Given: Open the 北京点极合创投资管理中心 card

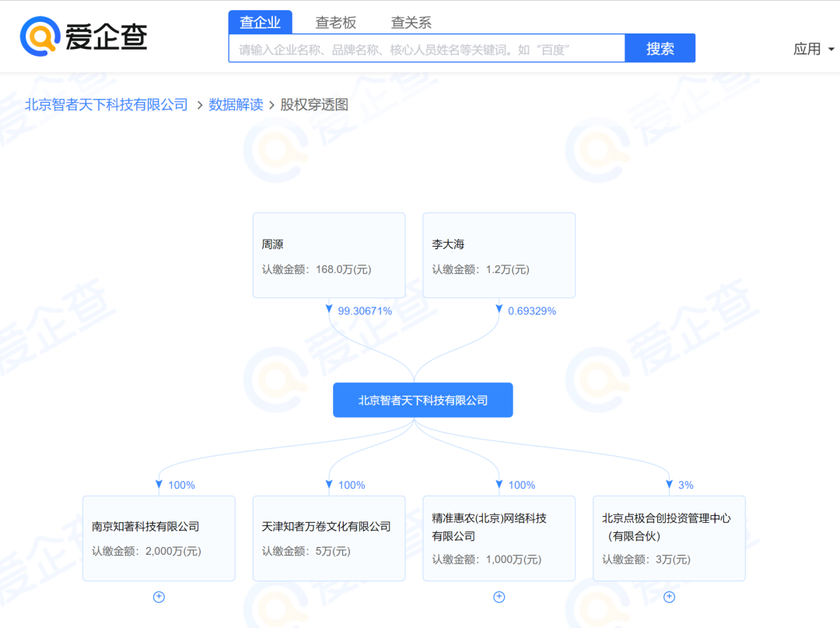Looking at the screenshot, I should coord(669,538).
